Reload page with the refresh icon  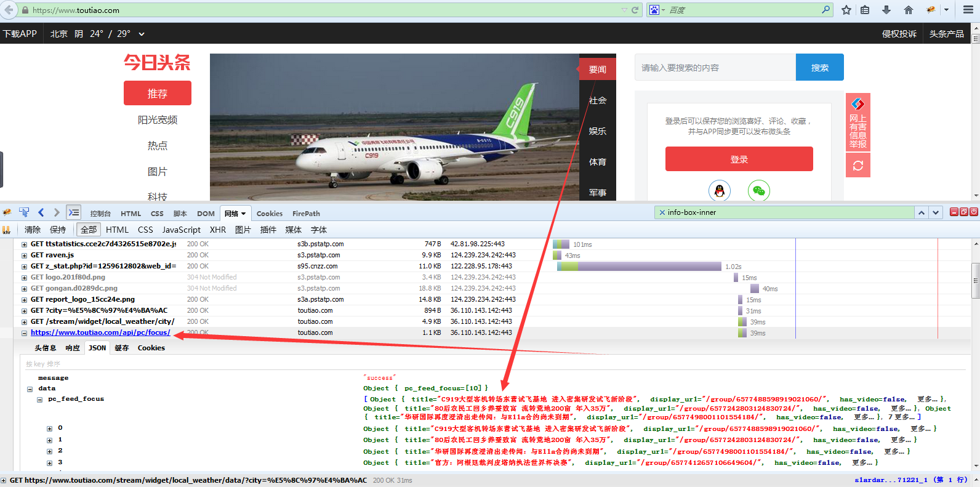click(x=635, y=10)
